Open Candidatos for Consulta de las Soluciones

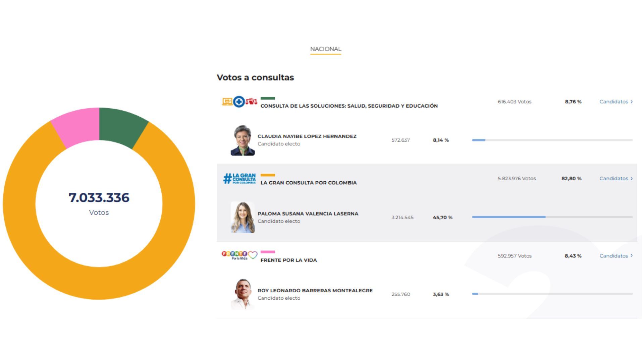613,102
